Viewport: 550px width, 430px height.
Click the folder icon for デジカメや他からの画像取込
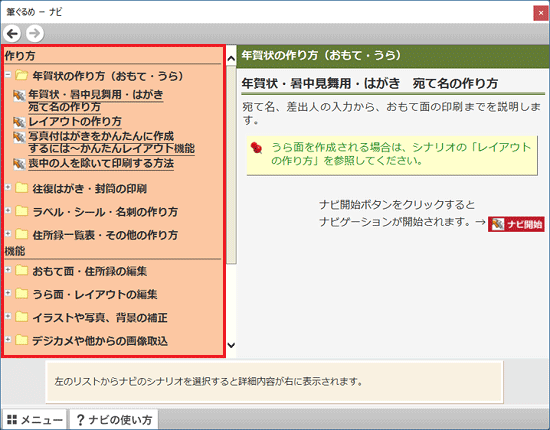click(21, 340)
